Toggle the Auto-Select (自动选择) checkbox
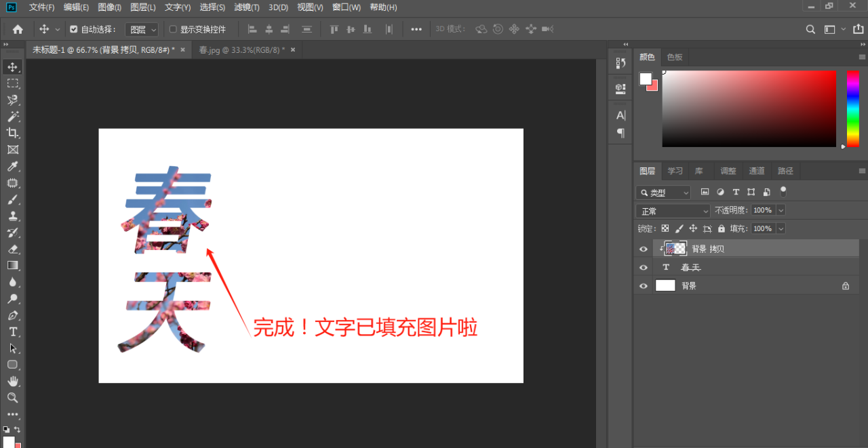 [x=74, y=29]
